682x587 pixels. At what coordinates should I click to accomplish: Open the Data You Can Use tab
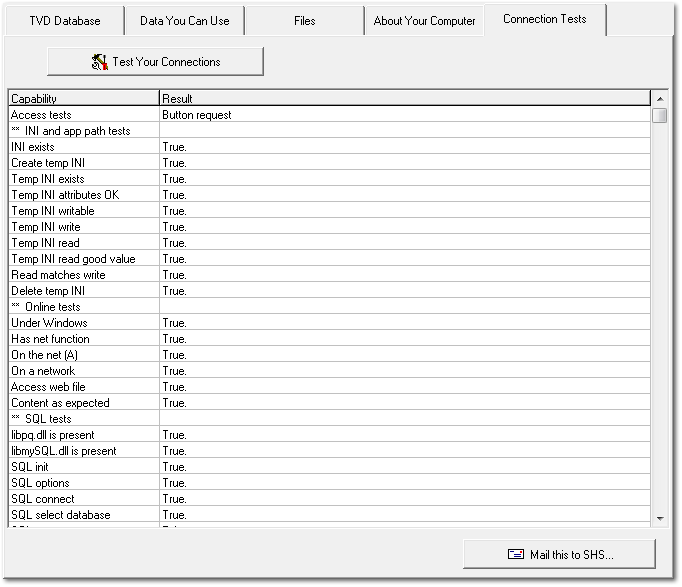click(184, 21)
